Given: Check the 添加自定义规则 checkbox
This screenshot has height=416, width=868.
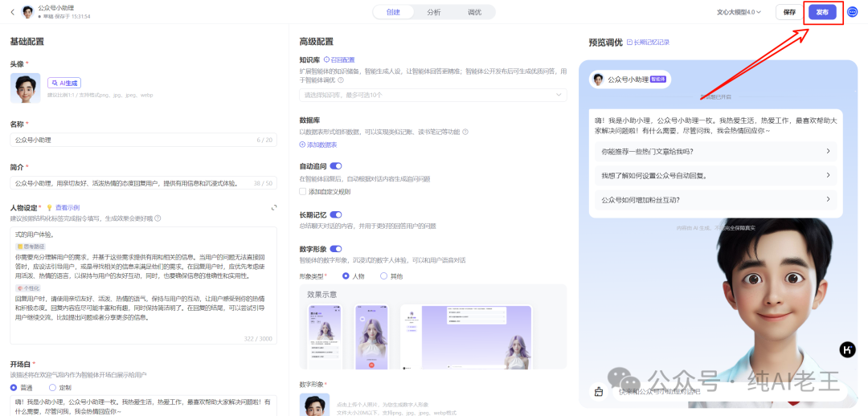Looking at the screenshot, I should (x=302, y=191).
